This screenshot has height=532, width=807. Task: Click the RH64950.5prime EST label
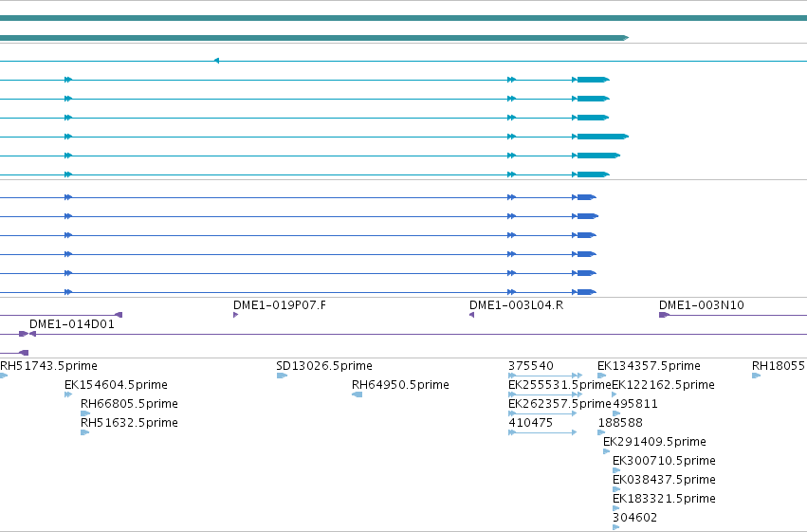pyautogui.click(x=400, y=385)
